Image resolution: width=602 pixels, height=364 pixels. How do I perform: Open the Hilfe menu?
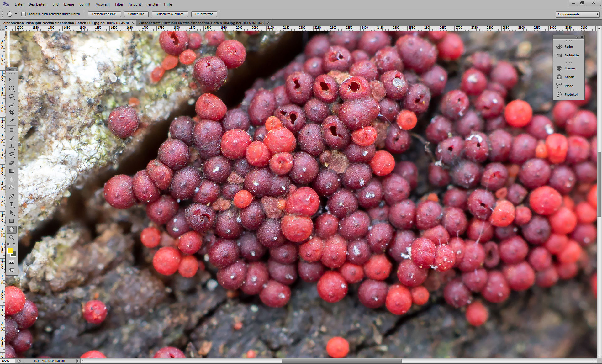click(x=168, y=4)
